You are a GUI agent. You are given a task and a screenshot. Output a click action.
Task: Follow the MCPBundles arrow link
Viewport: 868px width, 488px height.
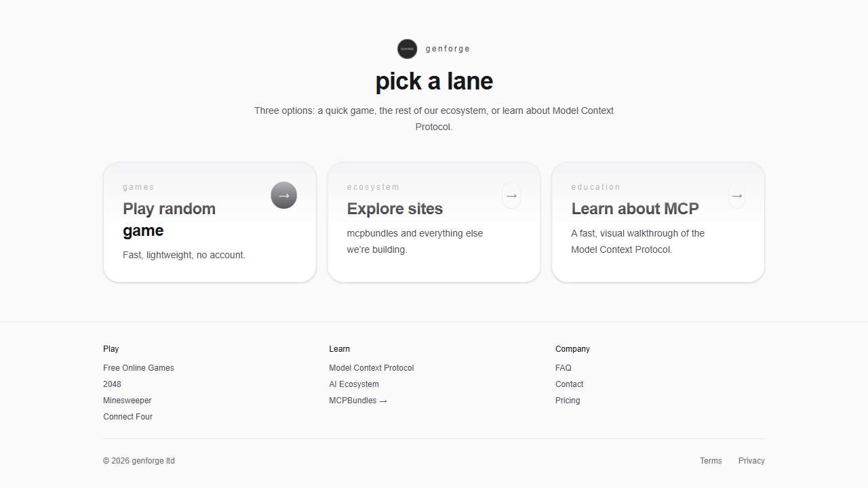tap(358, 401)
